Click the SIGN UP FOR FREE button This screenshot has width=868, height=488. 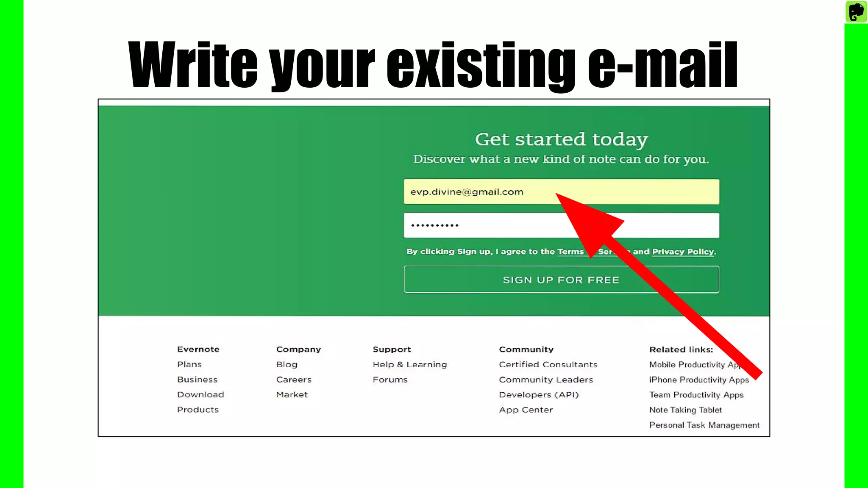click(x=561, y=280)
